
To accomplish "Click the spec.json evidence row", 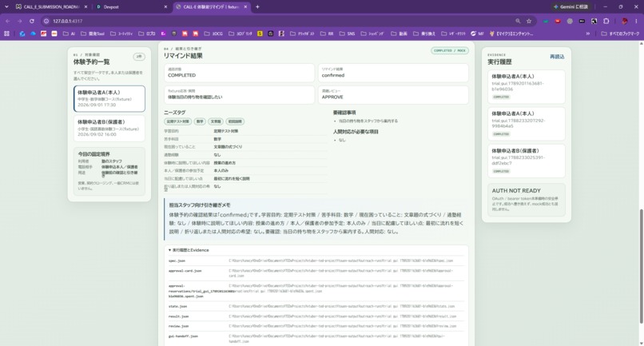I will pyautogui.click(x=316, y=260).
